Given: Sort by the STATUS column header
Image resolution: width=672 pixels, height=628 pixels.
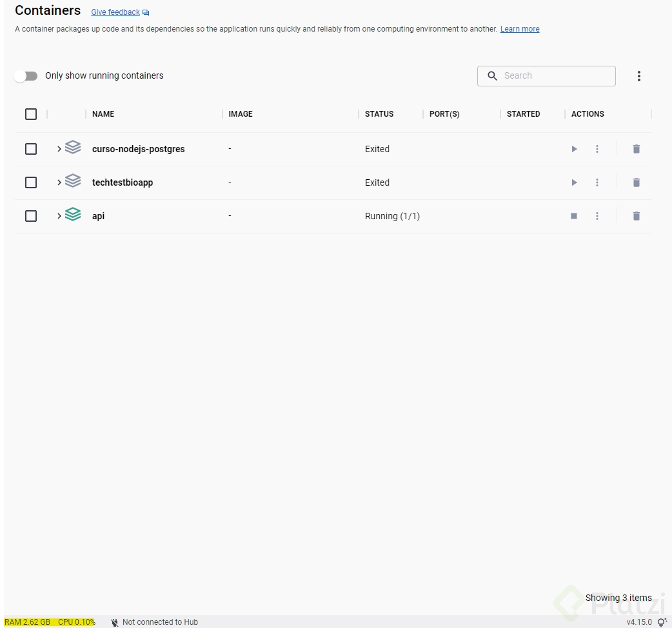Looking at the screenshot, I should click(x=379, y=114).
